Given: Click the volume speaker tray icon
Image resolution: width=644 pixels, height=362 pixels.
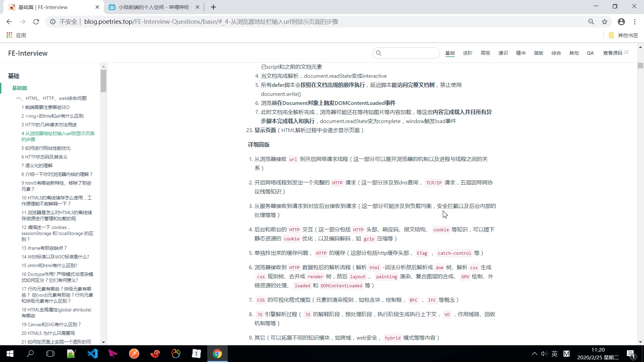Looking at the screenshot, I should click(x=544, y=354).
